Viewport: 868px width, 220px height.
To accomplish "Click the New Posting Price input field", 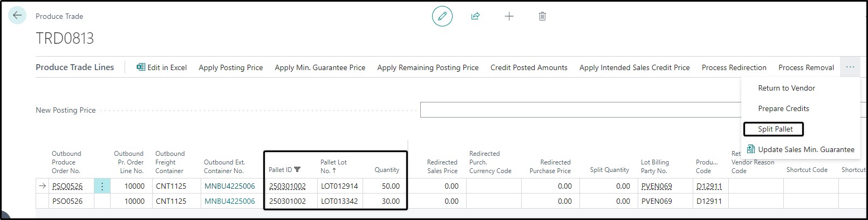I will click(x=580, y=110).
